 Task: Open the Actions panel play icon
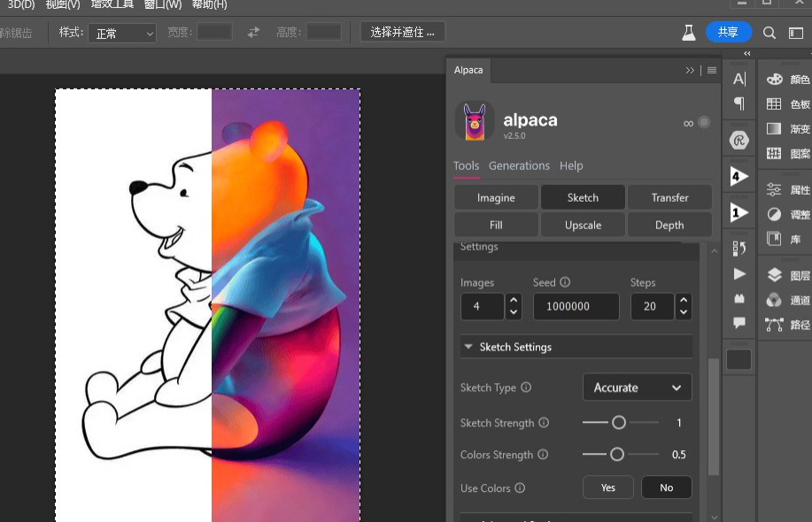click(739, 274)
